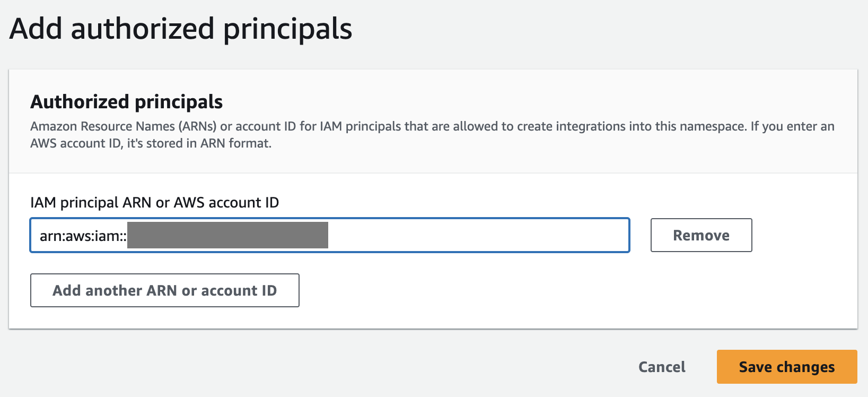The height and width of the screenshot is (397, 868).
Task: Select the Authorized principals section heading
Action: [126, 101]
